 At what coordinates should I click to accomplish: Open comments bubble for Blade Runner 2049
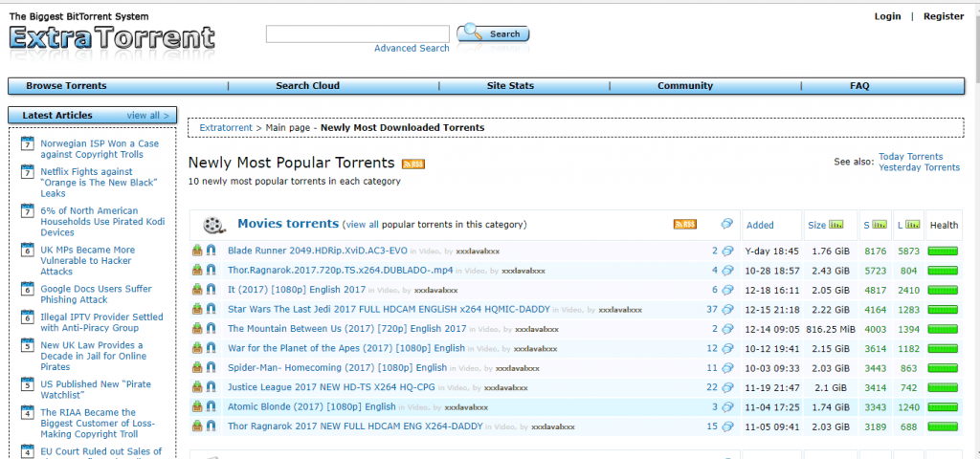[727, 251]
